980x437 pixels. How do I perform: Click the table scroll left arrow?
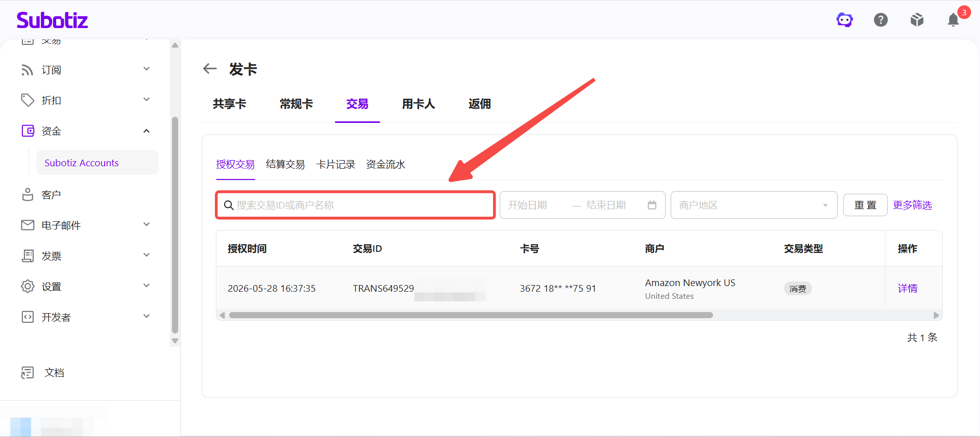[x=222, y=315]
